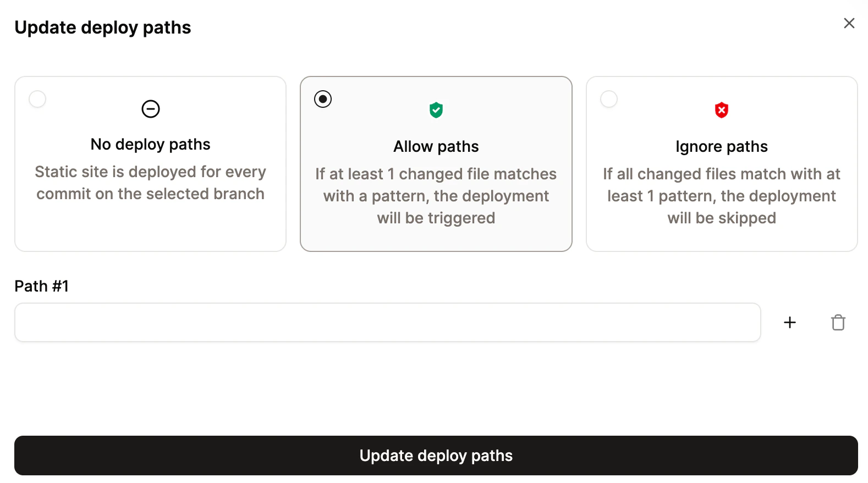
Task: Click the Allow paths heading text
Action: (x=436, y=146)
